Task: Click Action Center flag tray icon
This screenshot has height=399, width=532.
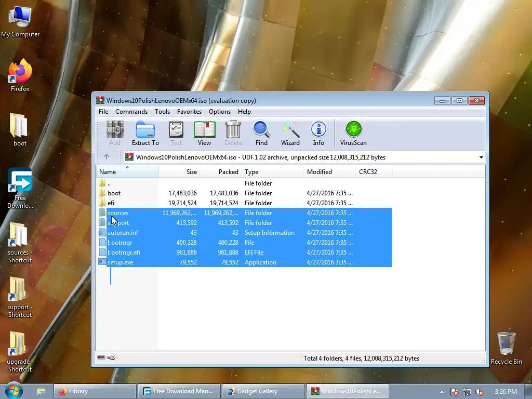Action: (455, 392)
